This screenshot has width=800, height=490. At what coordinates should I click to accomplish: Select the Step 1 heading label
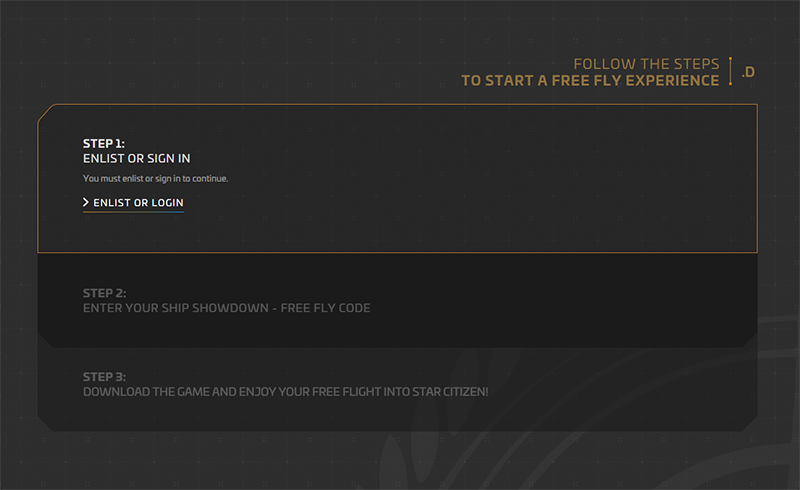click(x=104, y=143)
